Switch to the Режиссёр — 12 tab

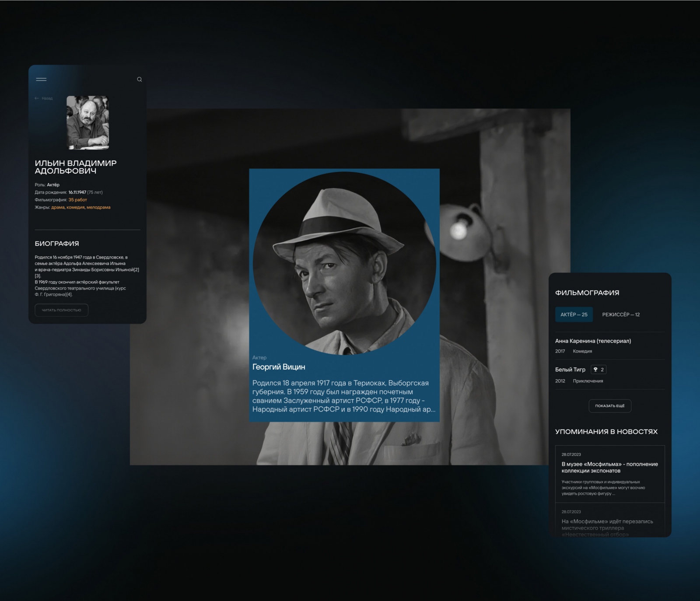[x=621, y=314]
